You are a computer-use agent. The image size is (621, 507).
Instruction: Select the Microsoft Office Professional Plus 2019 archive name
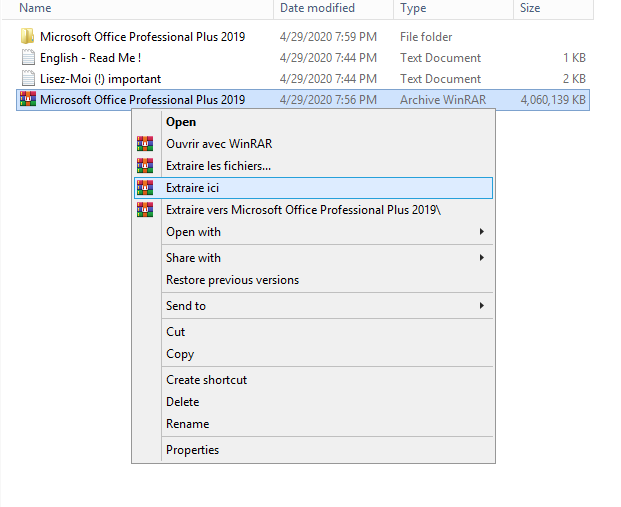click(x=143, y=99)
